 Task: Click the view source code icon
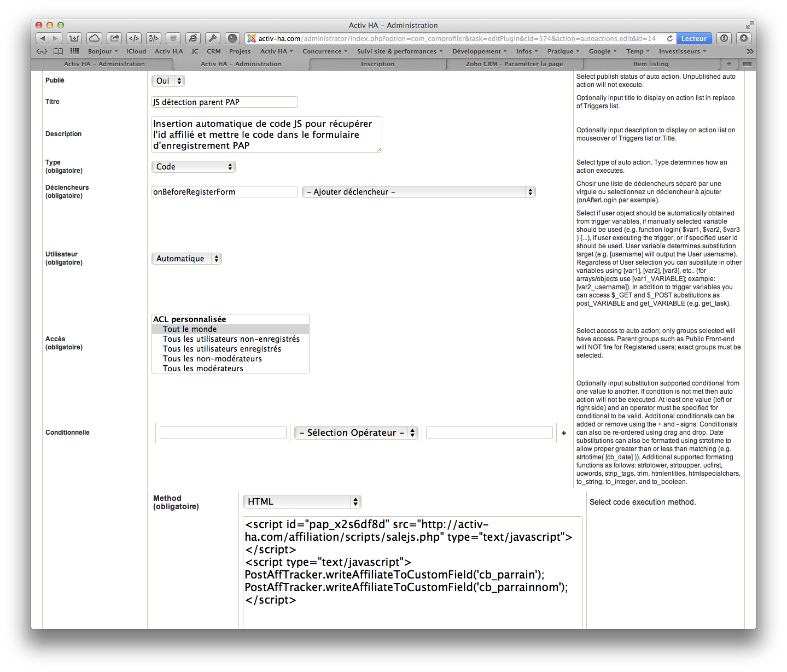point(134,38)
